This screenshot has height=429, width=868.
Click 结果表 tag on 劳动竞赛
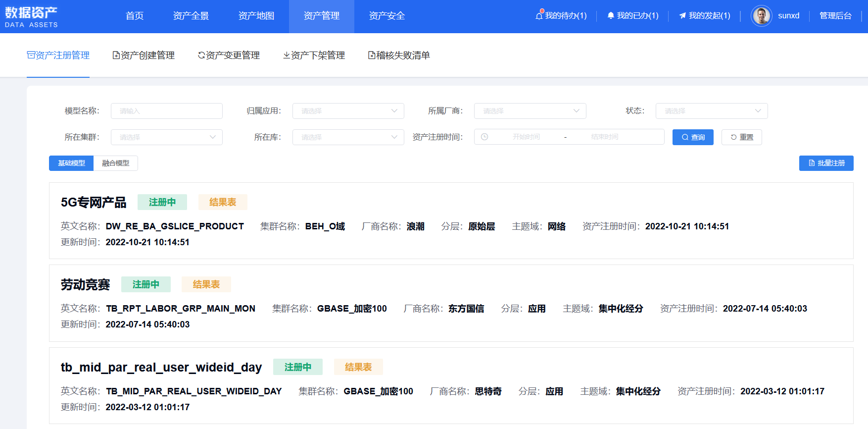(206, 284)
